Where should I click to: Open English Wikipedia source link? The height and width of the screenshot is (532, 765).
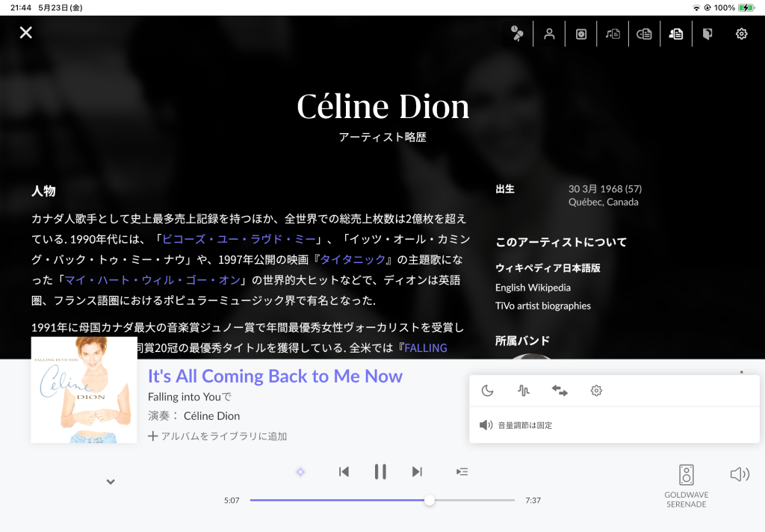coord(533,288)
